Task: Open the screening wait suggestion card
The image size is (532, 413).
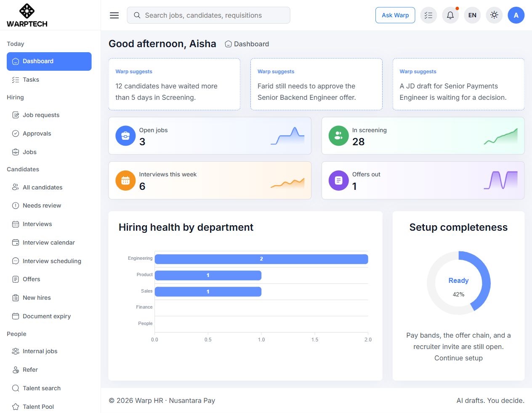Action: (x=174, y=84)
